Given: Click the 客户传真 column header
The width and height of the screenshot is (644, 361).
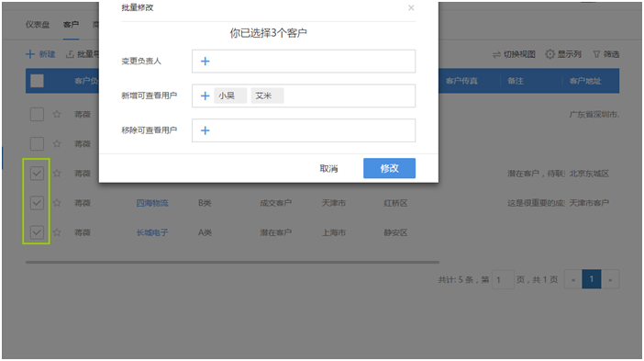Looking at the screenshot, I should (x=461, y=81).
